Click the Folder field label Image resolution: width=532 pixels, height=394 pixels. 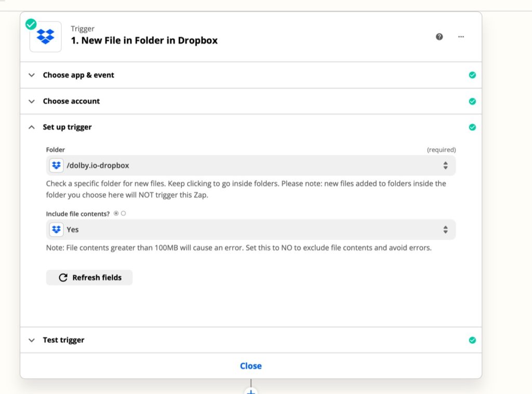pyautogui.click(x=55, y=150)
